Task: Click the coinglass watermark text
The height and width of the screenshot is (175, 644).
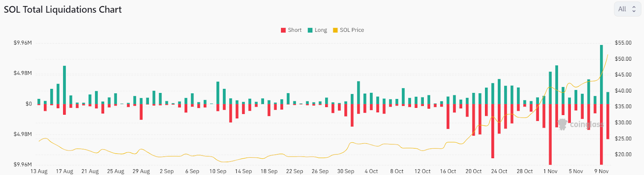Action: pos(587,125)
